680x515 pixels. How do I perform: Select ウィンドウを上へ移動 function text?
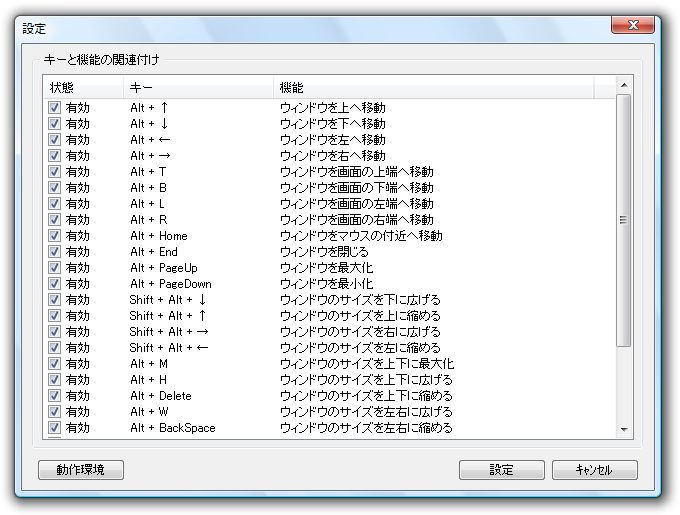point(333,108)
